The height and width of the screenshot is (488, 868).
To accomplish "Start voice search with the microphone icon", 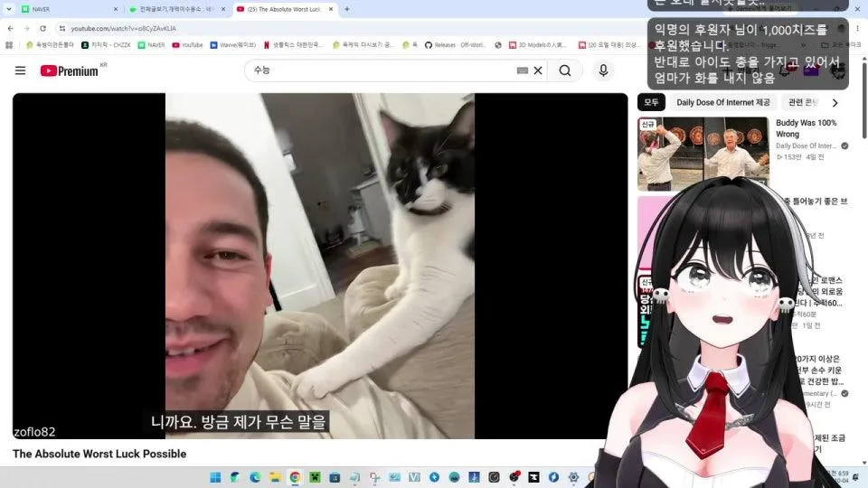I will click(x=603, y=70).
